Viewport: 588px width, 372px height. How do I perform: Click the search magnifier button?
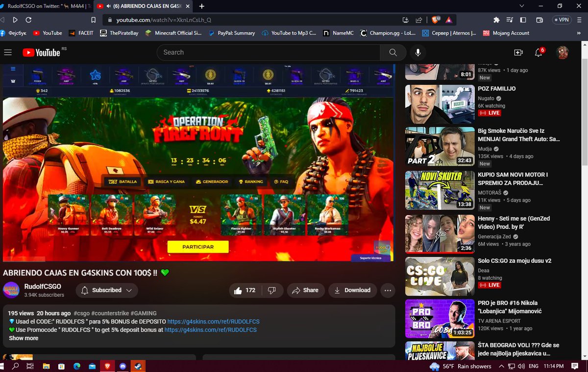click(393, 52)
